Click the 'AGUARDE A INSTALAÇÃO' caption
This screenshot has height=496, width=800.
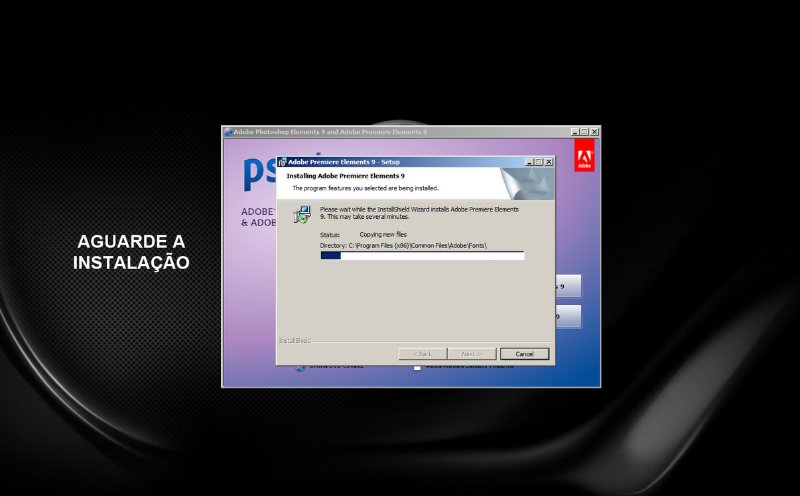click(131, 252)
